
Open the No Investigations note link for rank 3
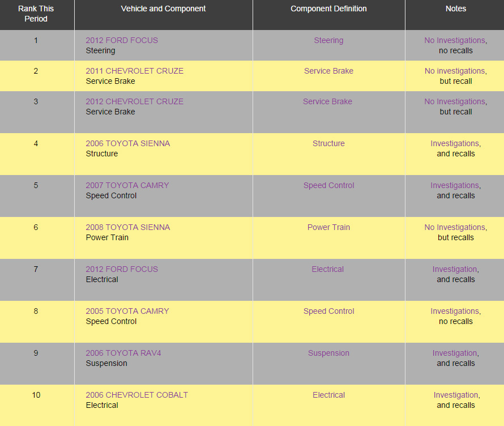click(x=455, y=101)
